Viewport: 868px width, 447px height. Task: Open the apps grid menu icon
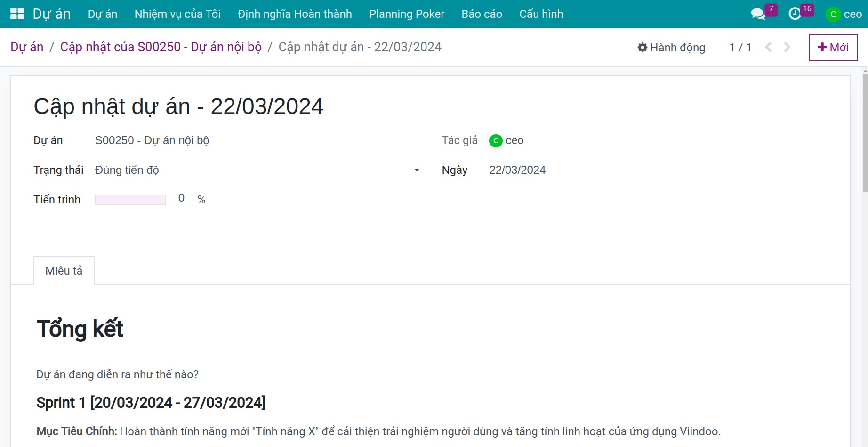tap(17, 14)
